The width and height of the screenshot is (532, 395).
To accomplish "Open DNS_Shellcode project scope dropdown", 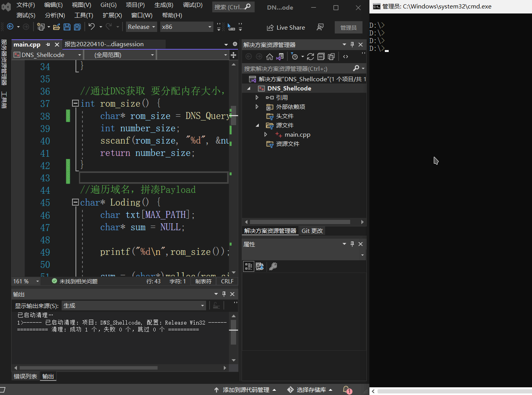I will 47,55.
